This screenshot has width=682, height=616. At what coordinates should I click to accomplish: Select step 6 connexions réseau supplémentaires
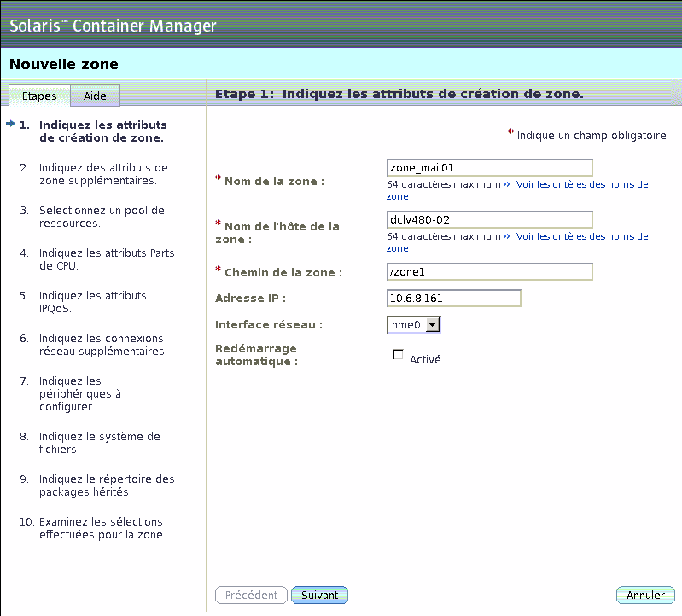coord(102,345)
